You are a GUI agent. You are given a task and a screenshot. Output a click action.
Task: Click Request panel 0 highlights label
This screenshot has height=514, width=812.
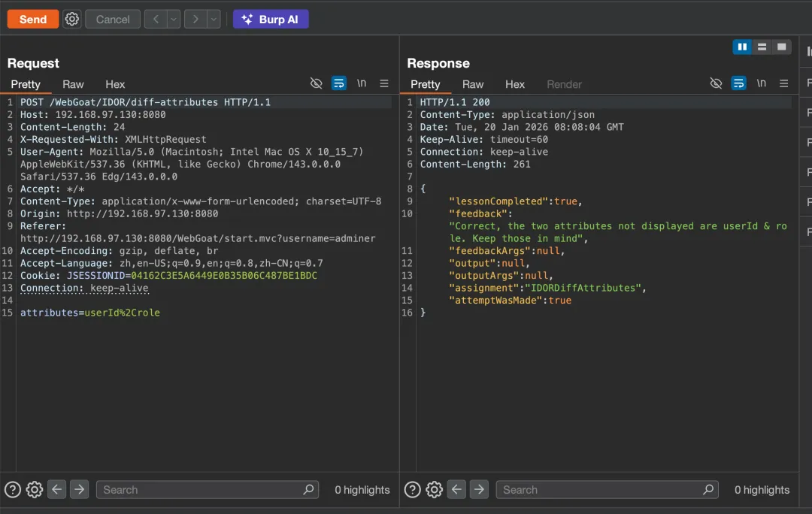362,490
